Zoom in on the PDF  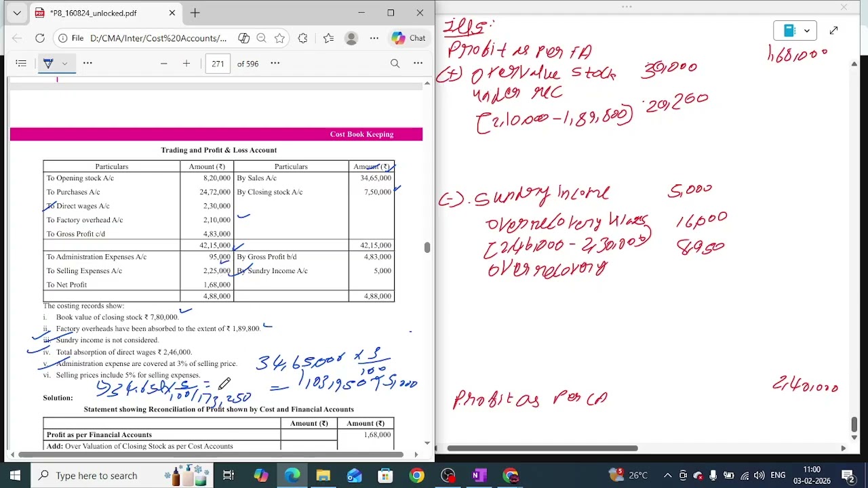coord(186,63)
